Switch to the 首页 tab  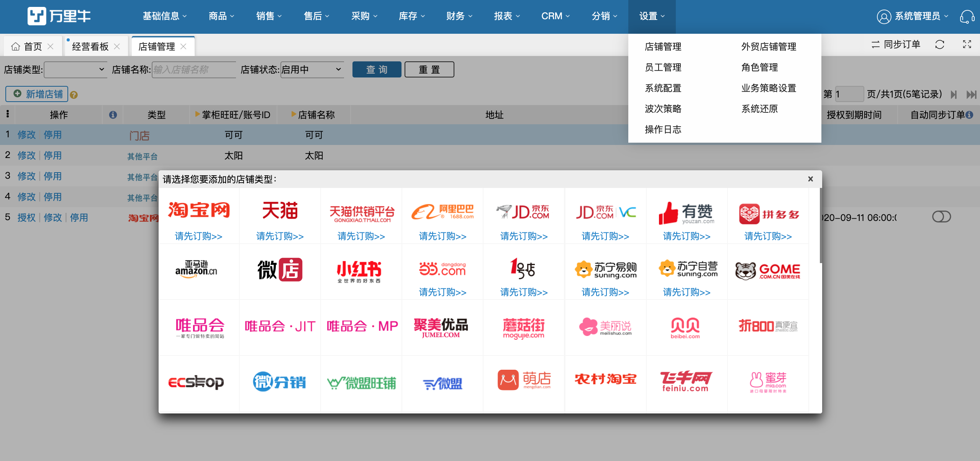[x=33, y=47]
